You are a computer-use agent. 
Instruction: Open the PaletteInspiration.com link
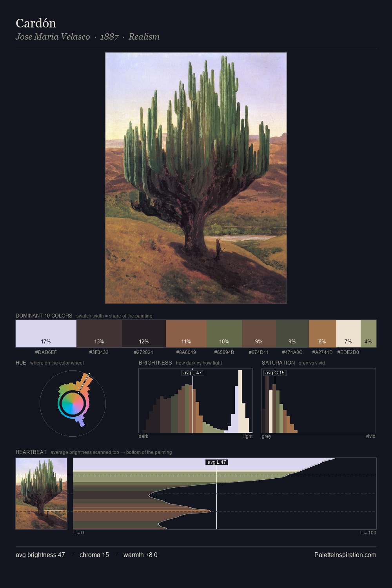(x=345, y=555)
